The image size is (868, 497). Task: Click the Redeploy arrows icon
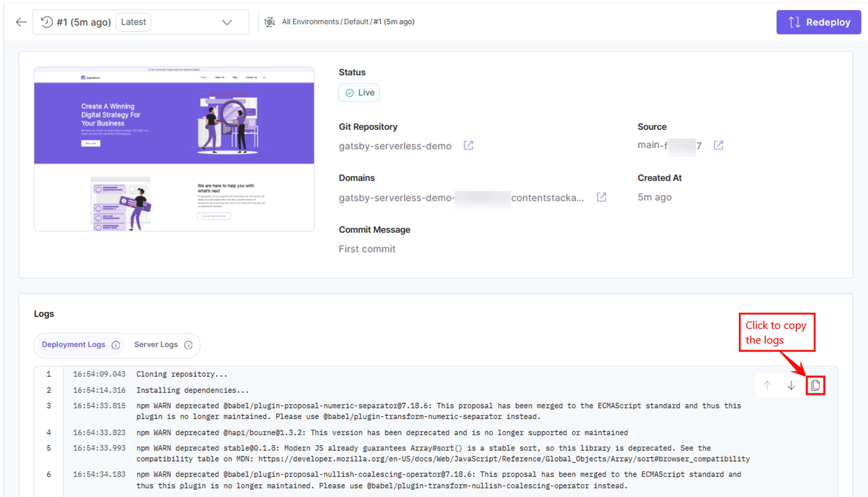coord(794,23)
